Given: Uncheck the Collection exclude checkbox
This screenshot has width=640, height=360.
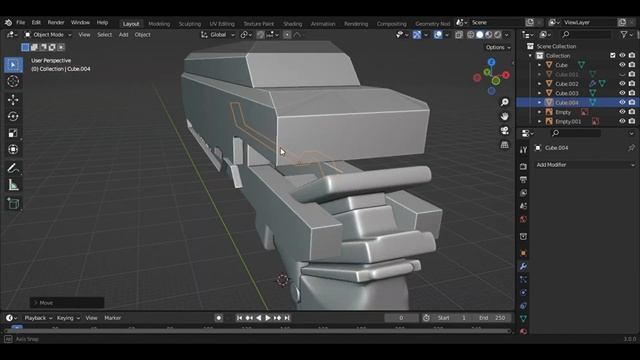Looking at the screenshot, I should pyautogui.click(x=613, y=56).
